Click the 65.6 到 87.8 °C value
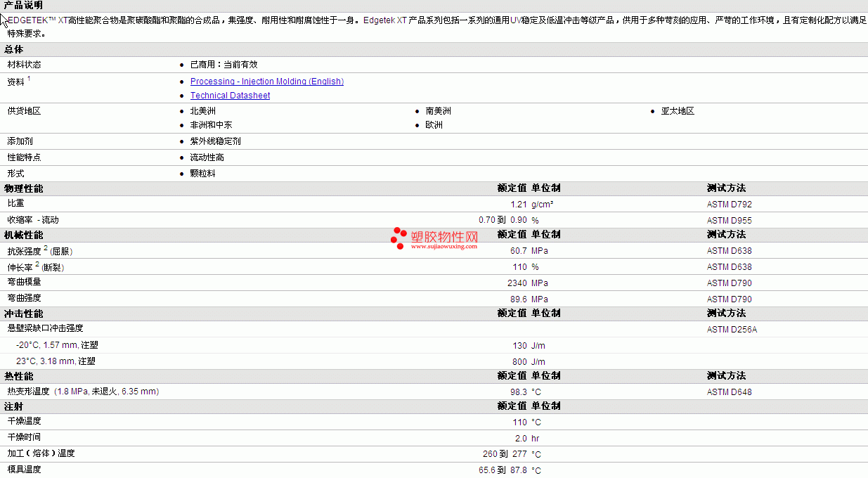Screen dimensions: 868x478 coord(510,470)
